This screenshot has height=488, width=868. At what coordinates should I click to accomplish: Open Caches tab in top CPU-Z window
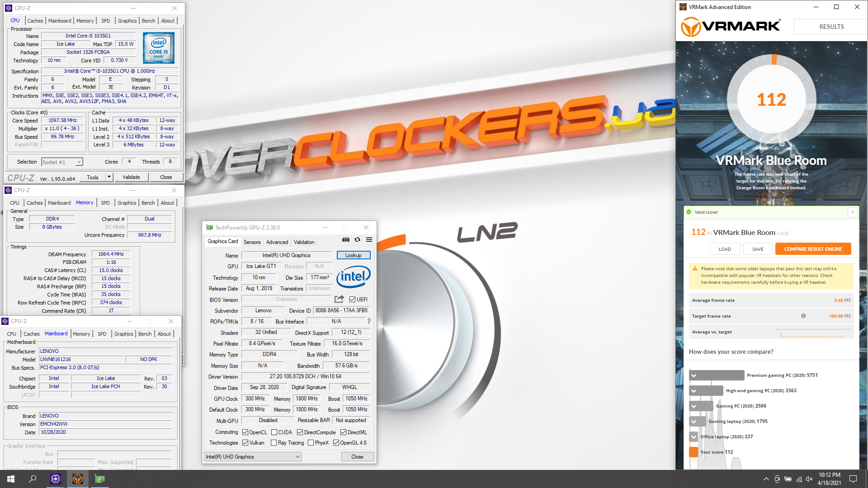(x=35, y=21)
